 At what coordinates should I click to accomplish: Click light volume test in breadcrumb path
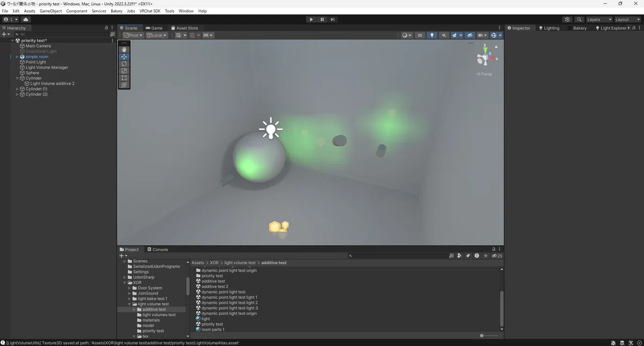(240, 263)
